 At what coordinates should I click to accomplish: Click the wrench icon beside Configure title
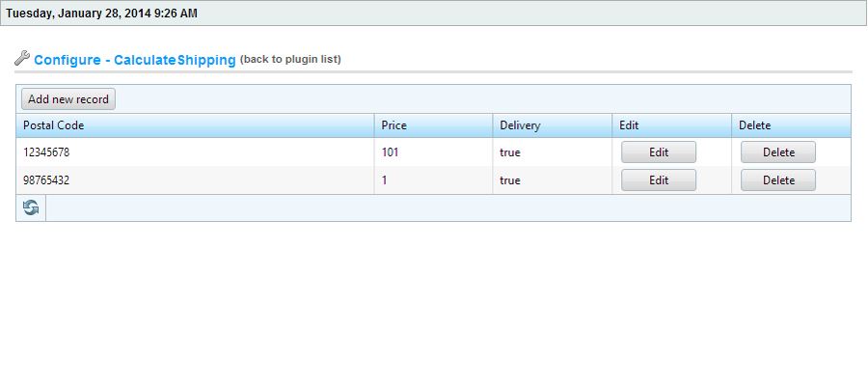[x=21, y=58]
